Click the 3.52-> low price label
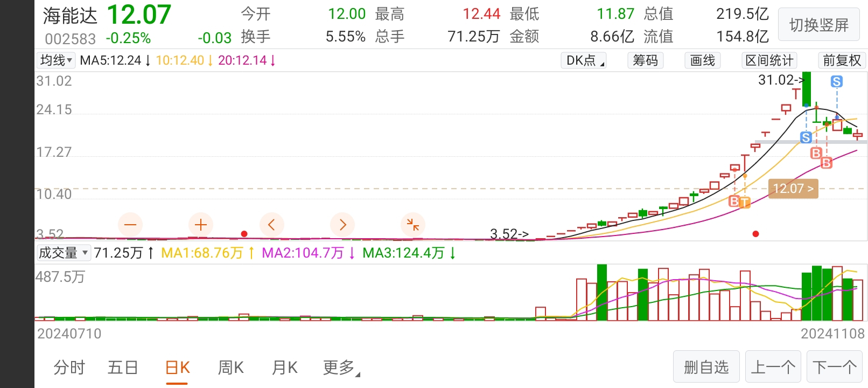This screenshot has width=868, height=388. 509,234
